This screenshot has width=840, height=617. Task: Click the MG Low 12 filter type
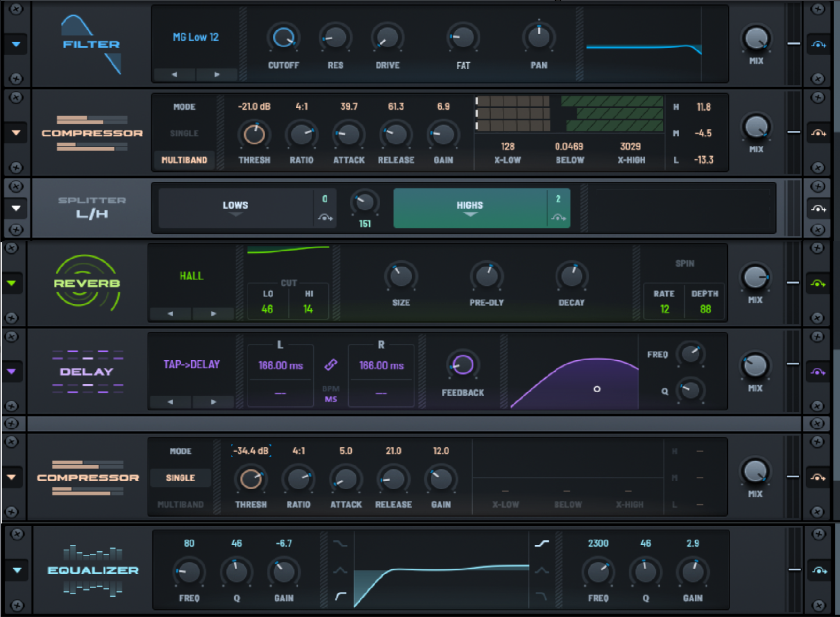click(195, 37)
